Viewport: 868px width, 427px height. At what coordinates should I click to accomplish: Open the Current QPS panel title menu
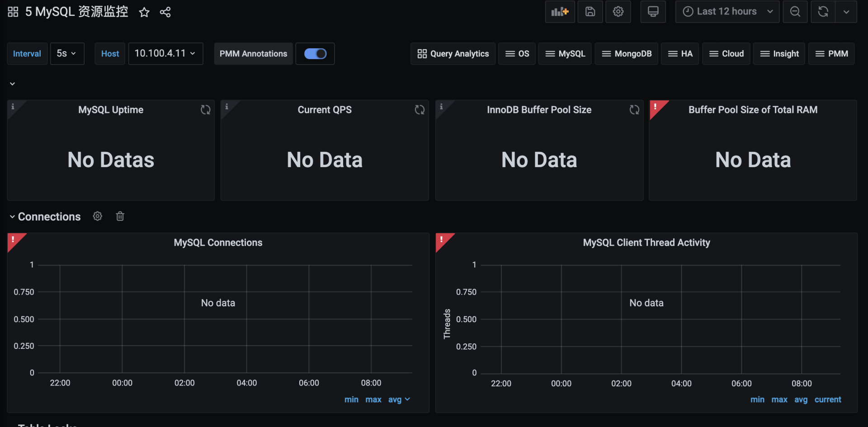325,110
